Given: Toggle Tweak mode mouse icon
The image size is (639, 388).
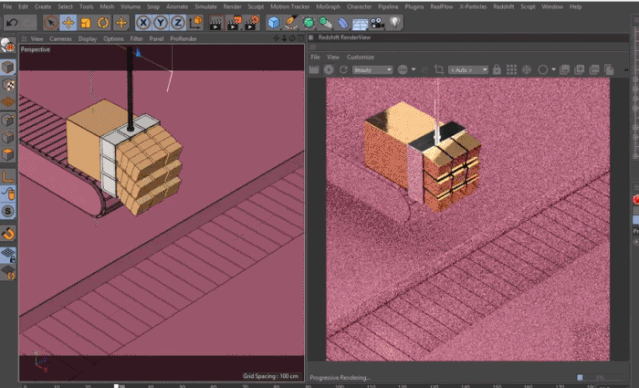Looking at the screenshot, I should [x=8, y=194].
